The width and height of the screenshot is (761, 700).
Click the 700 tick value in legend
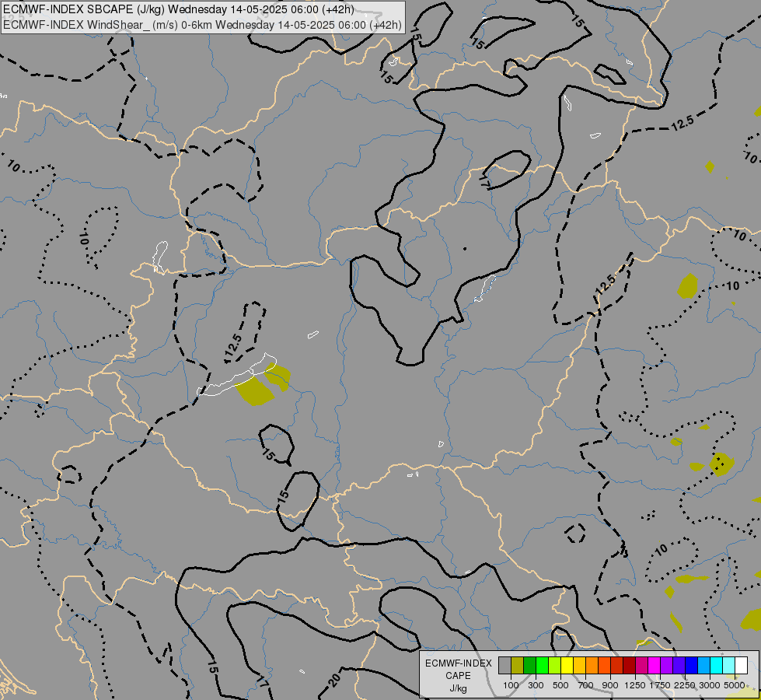[x=586, y=685]
